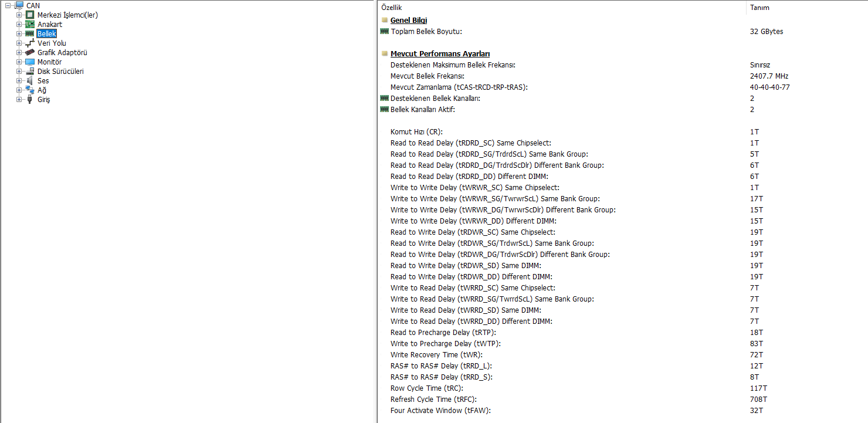
Task: Click the Sınırsız value
Action: click(x=759, y=65)
